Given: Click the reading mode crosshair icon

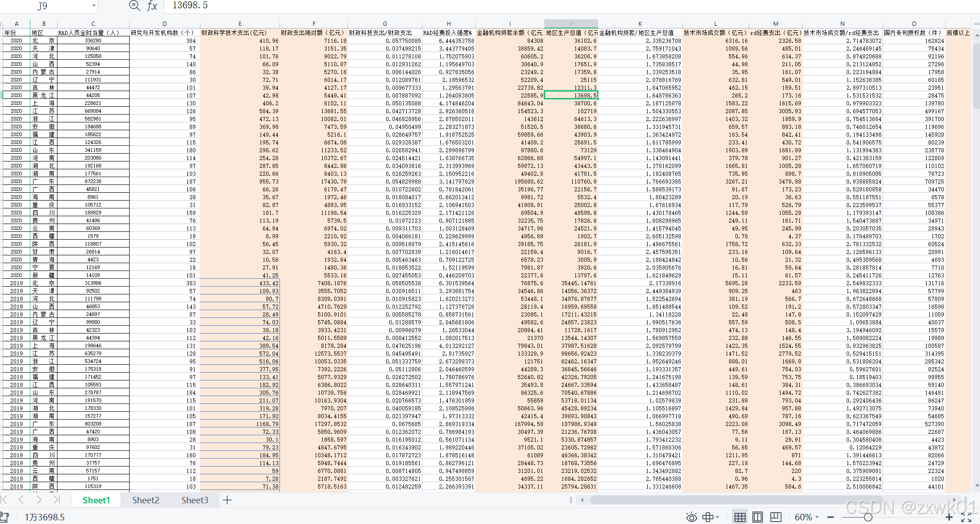Looking at the screenshot, I should (x=707, y=517).
